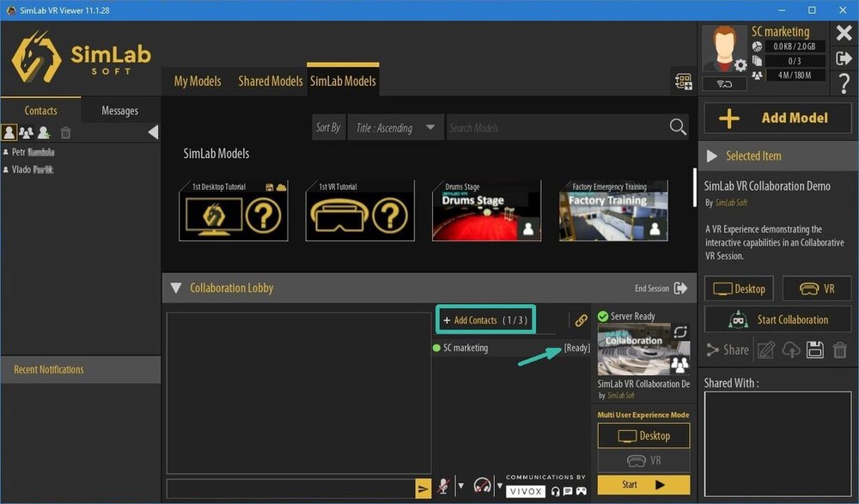Switch to the Messages tab

[x=119, y=110]
